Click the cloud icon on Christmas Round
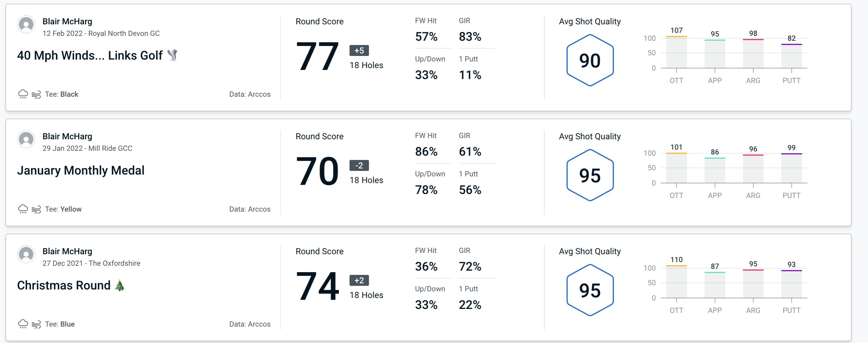 coord(23,324)
